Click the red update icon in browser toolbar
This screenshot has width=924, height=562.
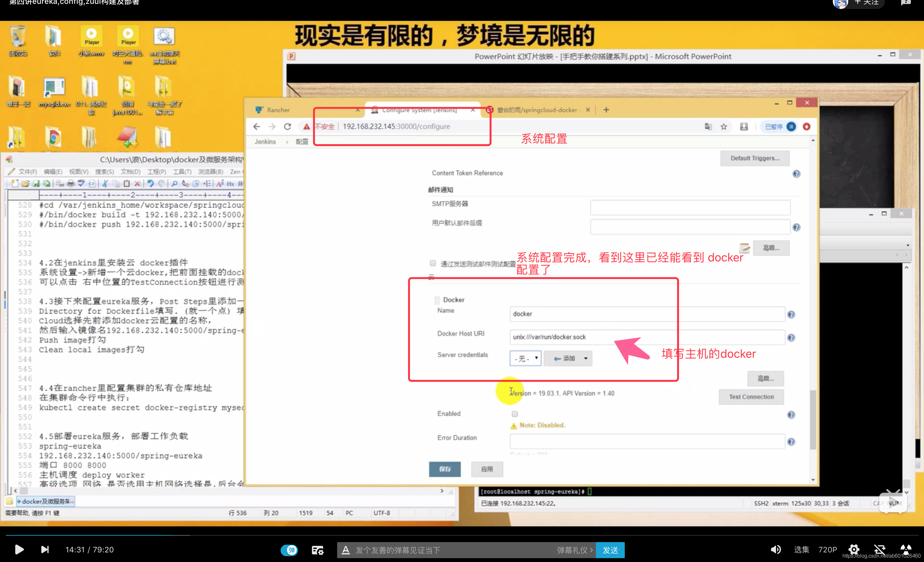click(x=806, y=127)
